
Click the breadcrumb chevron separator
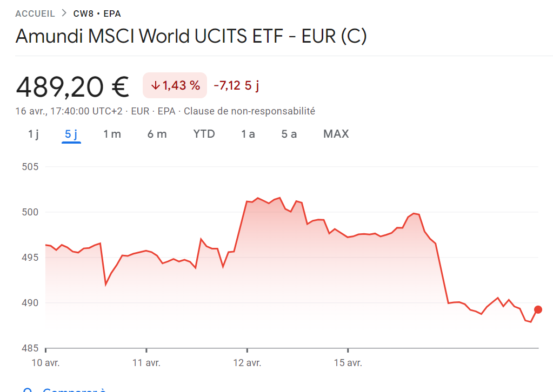click(x=64, y=13)
